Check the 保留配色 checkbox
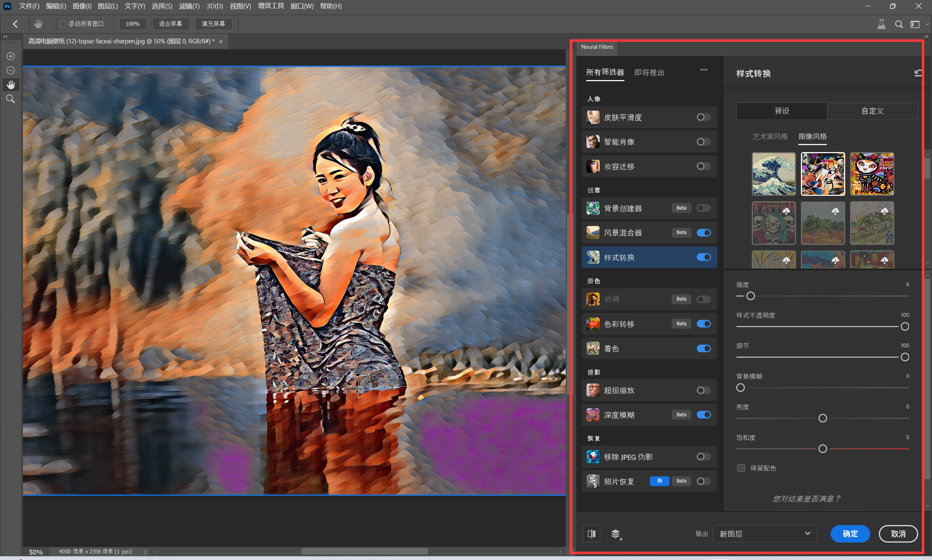Screen dimensions: 932x560 (x=741, y=468)
